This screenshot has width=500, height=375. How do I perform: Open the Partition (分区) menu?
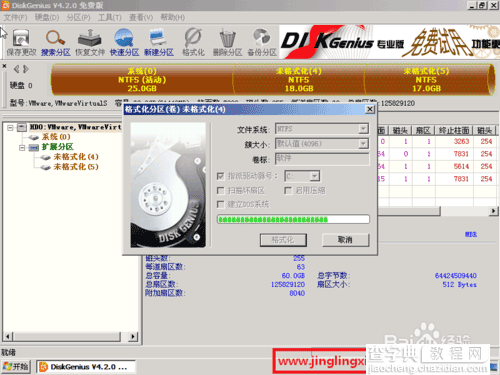pyautogui.click(x=78, y=17)
